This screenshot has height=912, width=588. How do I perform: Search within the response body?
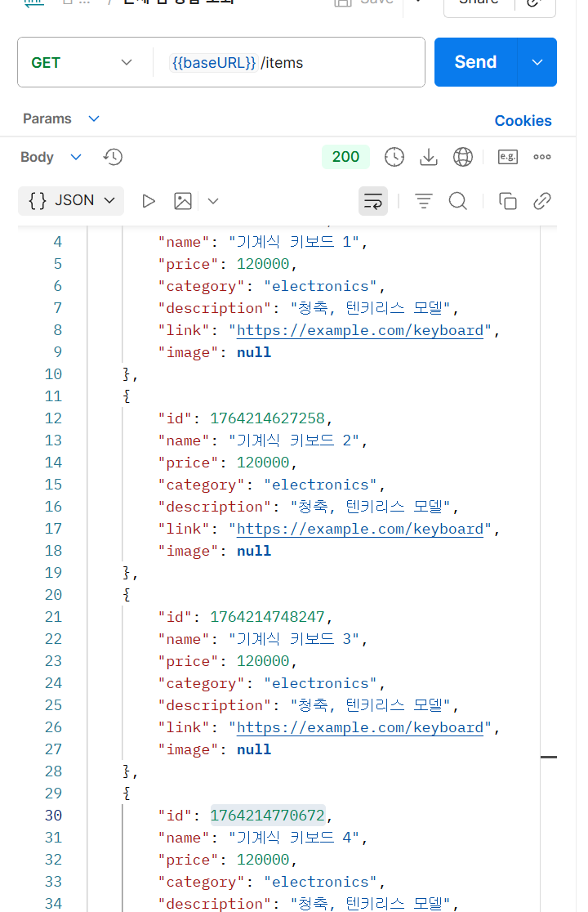[458, 201]
